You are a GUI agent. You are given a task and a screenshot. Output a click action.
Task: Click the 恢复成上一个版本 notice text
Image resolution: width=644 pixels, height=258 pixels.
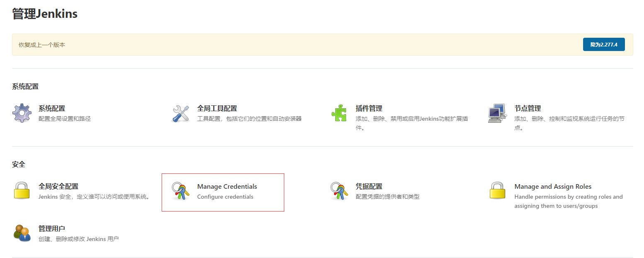[x=42, y=45]
